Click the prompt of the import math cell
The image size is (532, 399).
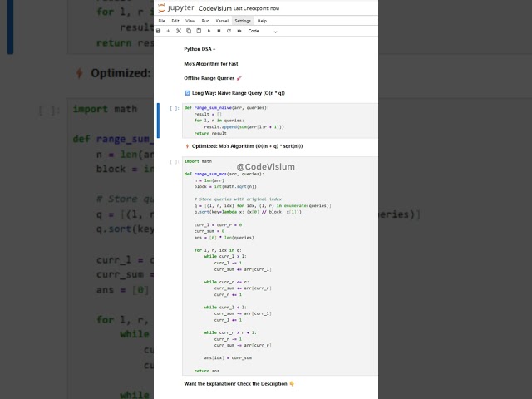[x=175, y=162]
